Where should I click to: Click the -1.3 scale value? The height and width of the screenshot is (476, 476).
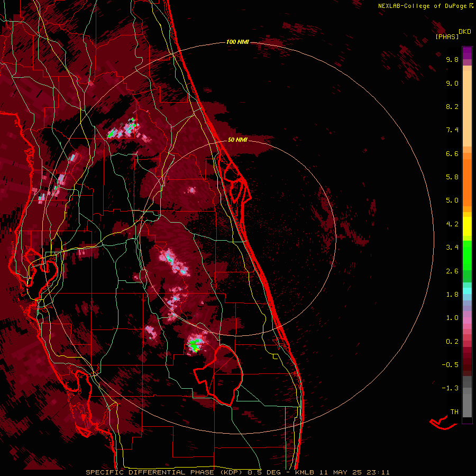tap(450, 389)
